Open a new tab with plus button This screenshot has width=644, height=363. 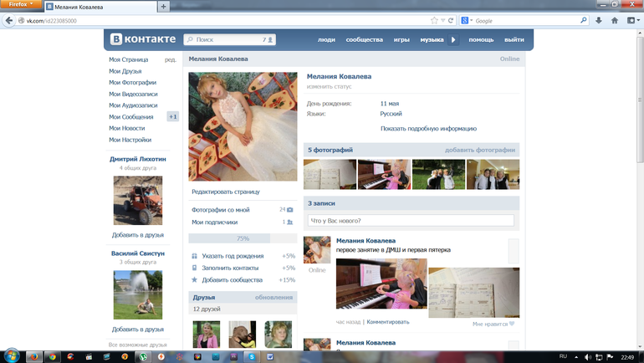point(163,7)
